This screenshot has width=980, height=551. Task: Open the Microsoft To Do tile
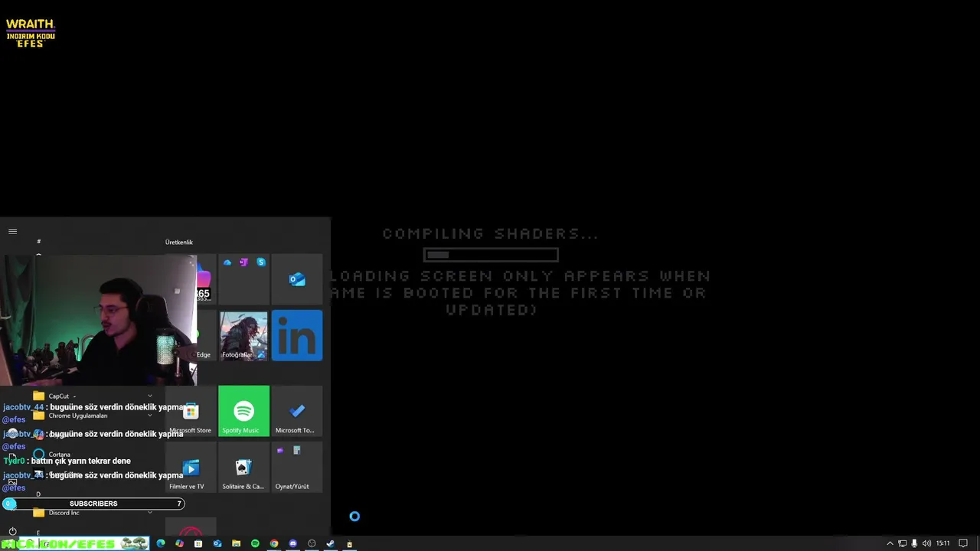click(x=297, y=411)
